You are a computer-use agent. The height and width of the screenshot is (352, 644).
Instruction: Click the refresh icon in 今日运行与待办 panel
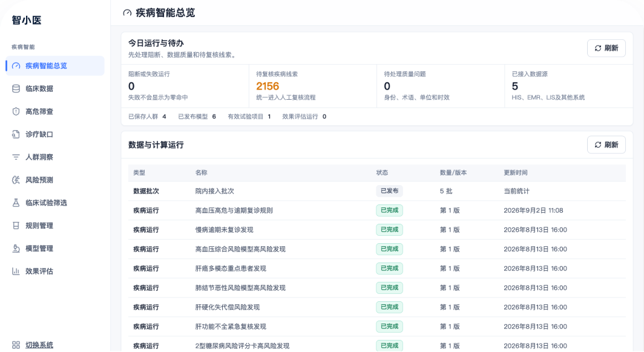[598, 48]
